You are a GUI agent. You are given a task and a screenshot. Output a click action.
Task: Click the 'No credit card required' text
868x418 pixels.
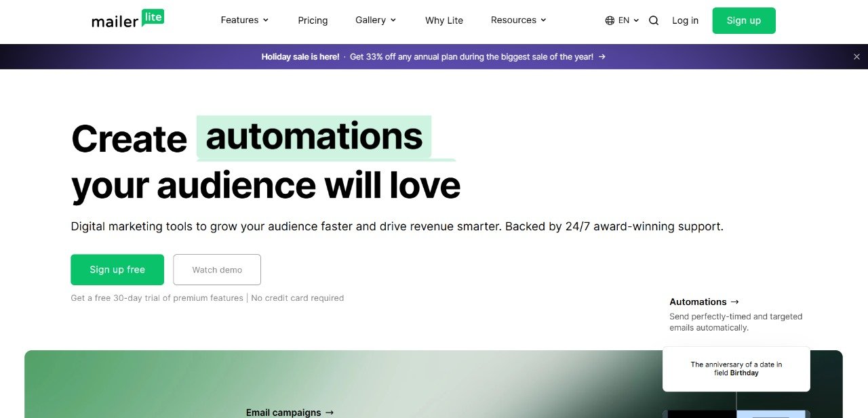click(x=298, y=298)
